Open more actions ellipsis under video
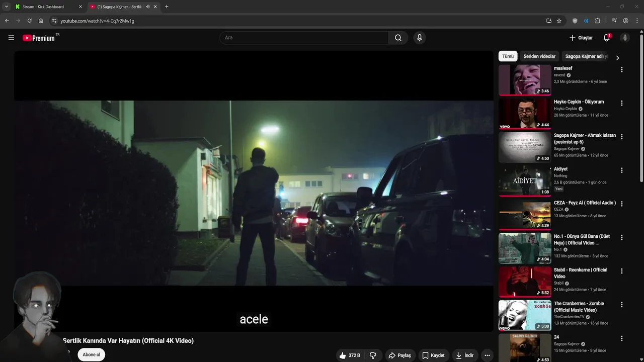The height and width of the screenshot is (362, 644). [487, 355]
